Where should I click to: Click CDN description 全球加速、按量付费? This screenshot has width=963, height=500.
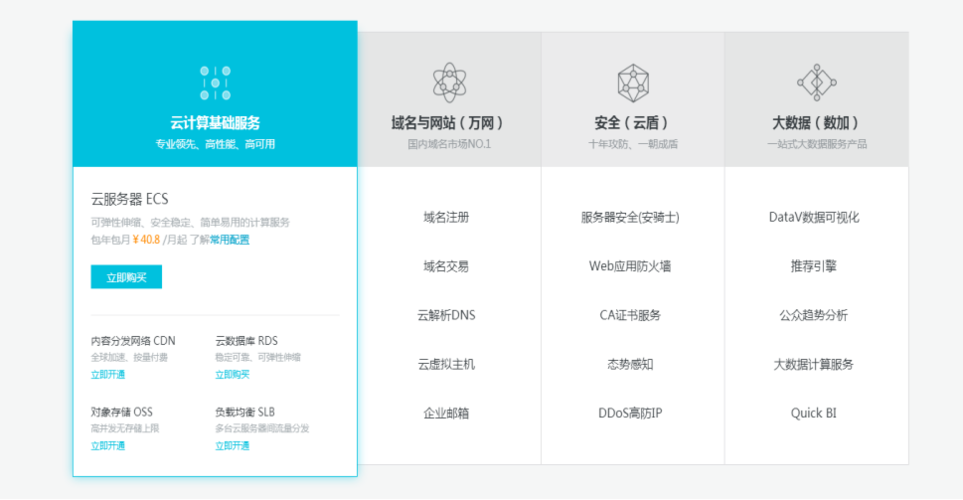tap(129, 357)
